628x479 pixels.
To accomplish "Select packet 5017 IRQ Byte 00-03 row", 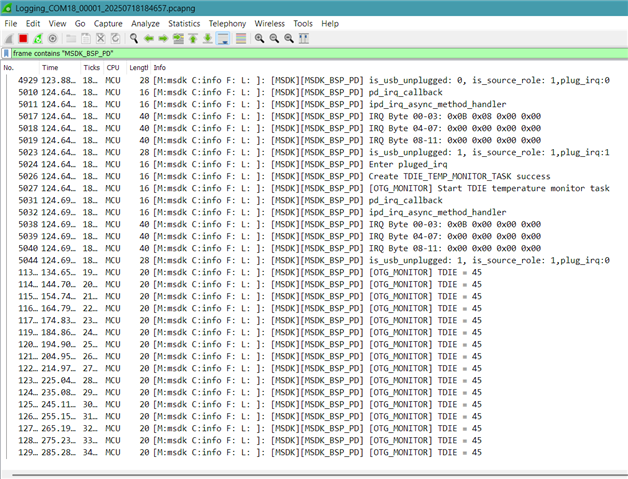I will [x=314, y=117].
